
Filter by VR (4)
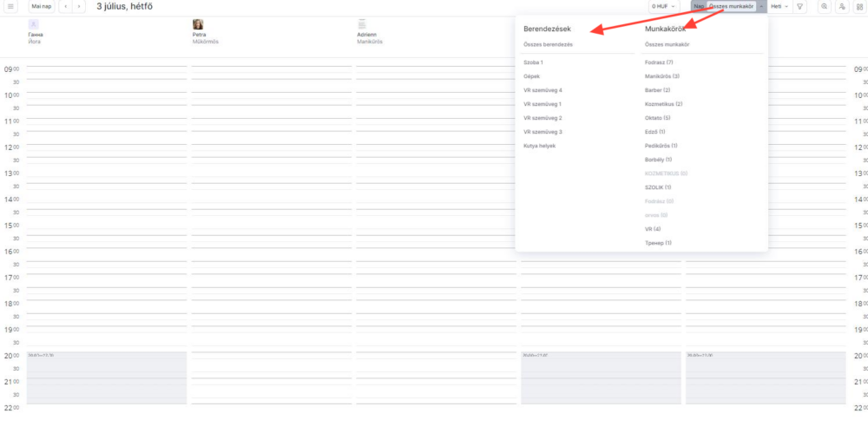click(x=653, y=229)
